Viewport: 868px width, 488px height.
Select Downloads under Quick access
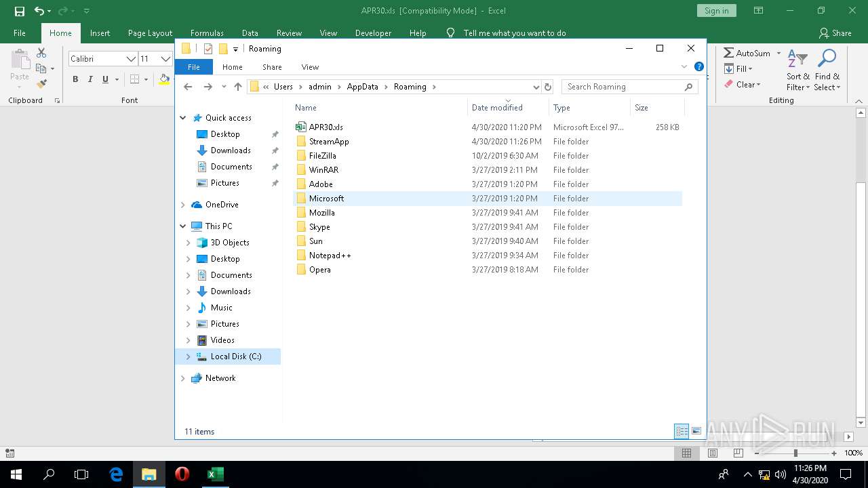tap(230, 150)
